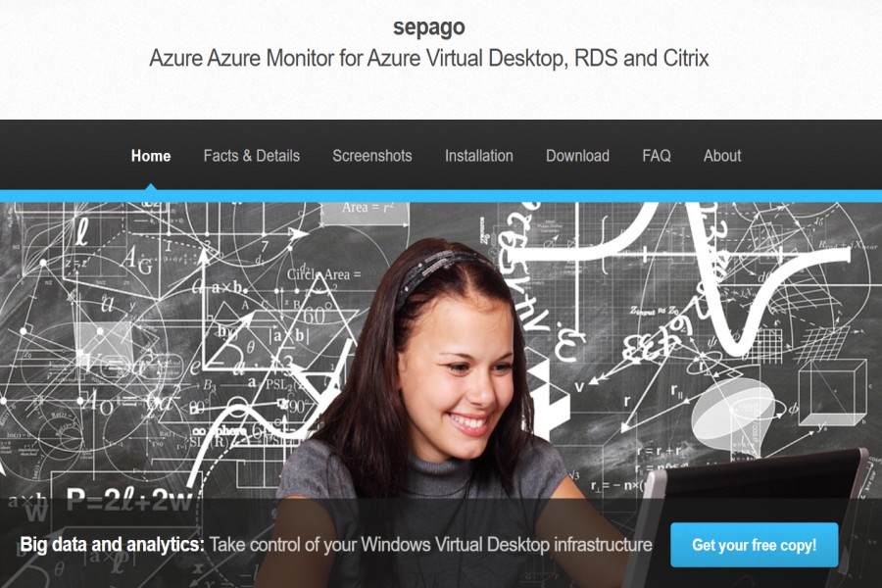882x588 pixels.
Task: Select the Azure Monitor subtitle text
Action: [428, 58]
